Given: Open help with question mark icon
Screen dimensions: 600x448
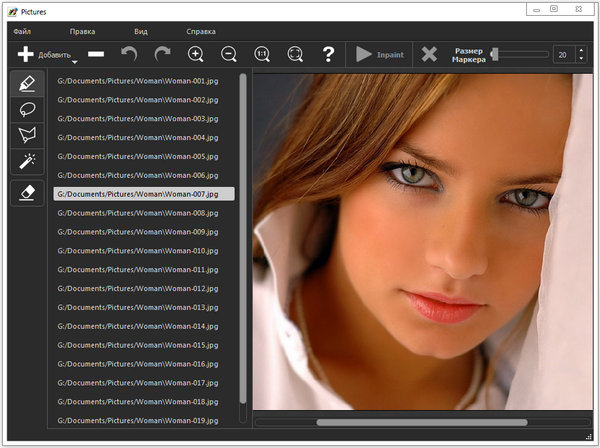Looking at the screenshot, I should 327,54.
